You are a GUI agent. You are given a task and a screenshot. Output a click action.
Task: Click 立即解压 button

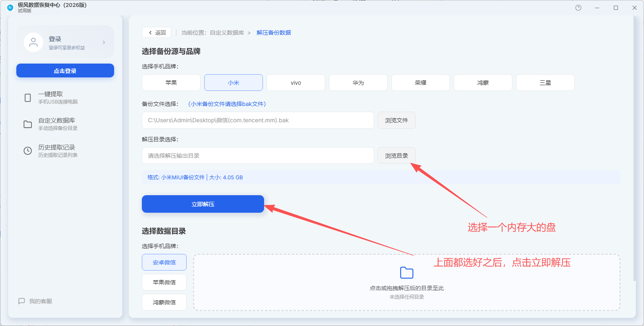(203, 204)
